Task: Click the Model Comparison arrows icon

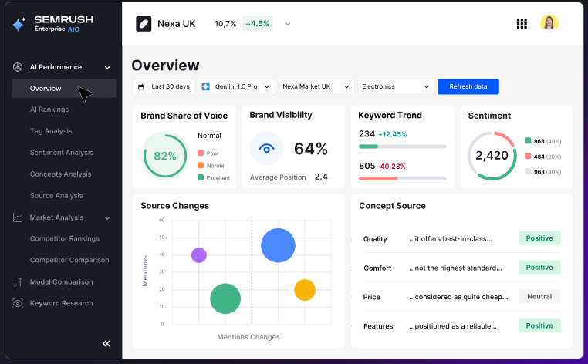Action: tap(18, 282)
